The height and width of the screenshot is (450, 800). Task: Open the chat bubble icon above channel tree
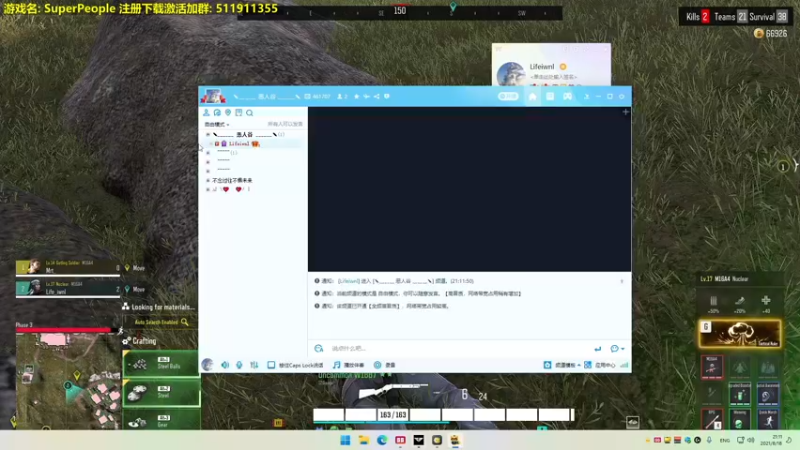[x=217, y=113]
